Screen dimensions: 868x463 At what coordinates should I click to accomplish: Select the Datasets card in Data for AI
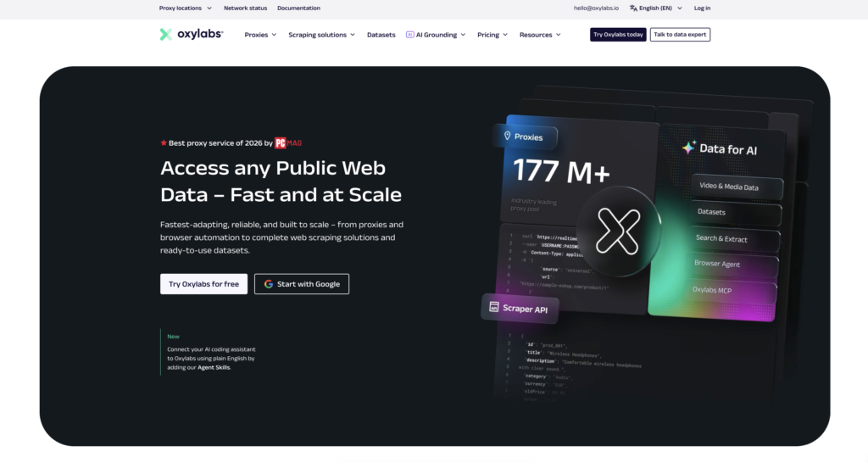pos(735,212)
